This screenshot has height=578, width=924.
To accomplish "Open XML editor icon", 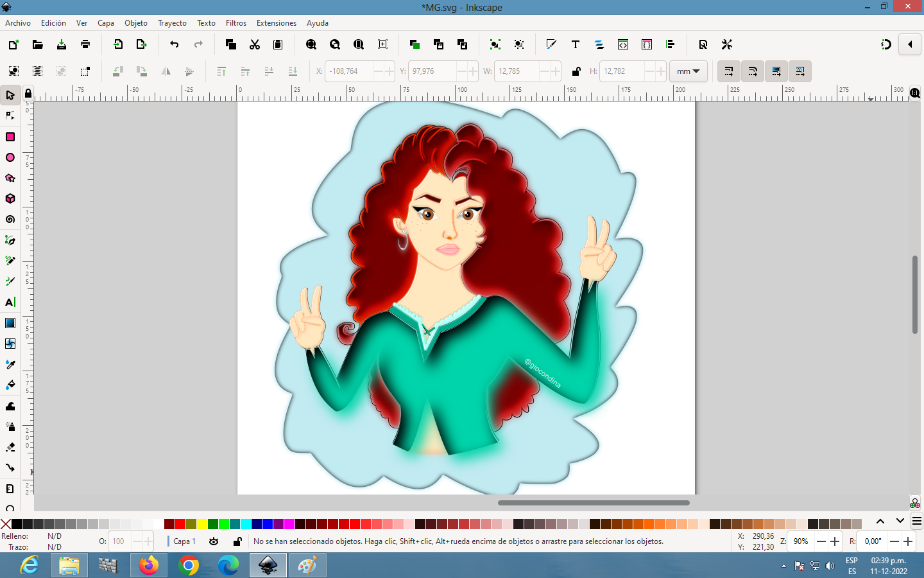I will tap(623, 44).
